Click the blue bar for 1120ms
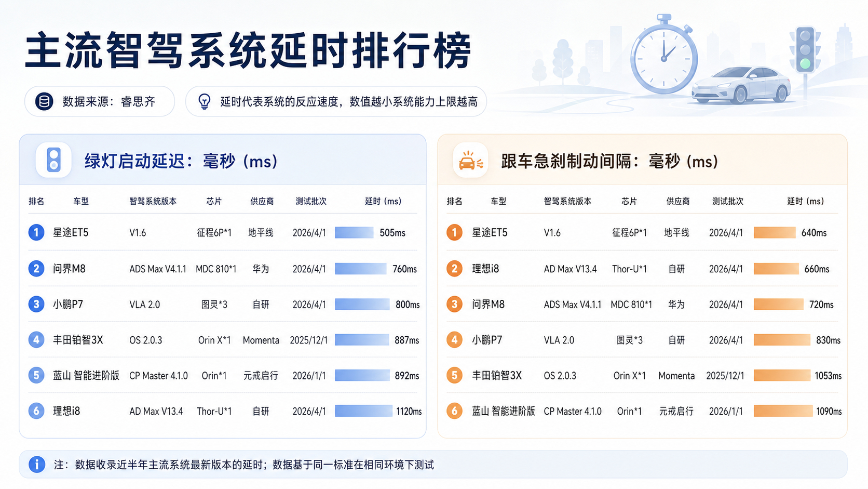 363,411
